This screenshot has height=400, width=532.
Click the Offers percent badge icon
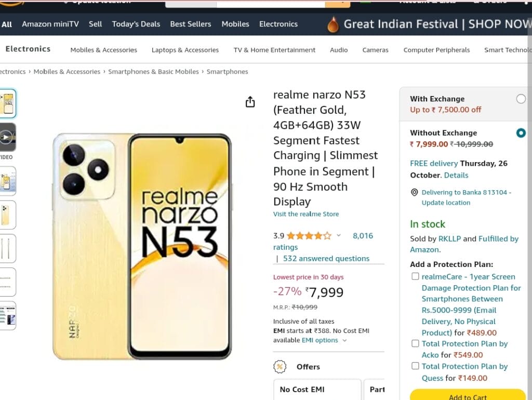280,366
